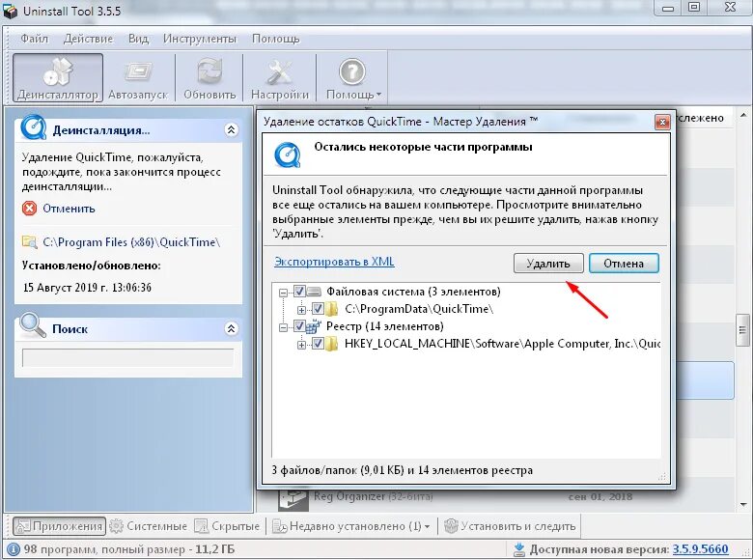The width and height of the screenshot is (753, 560).
Task: Click the Отмена button in the dialog
Action: tap(624, 264)
